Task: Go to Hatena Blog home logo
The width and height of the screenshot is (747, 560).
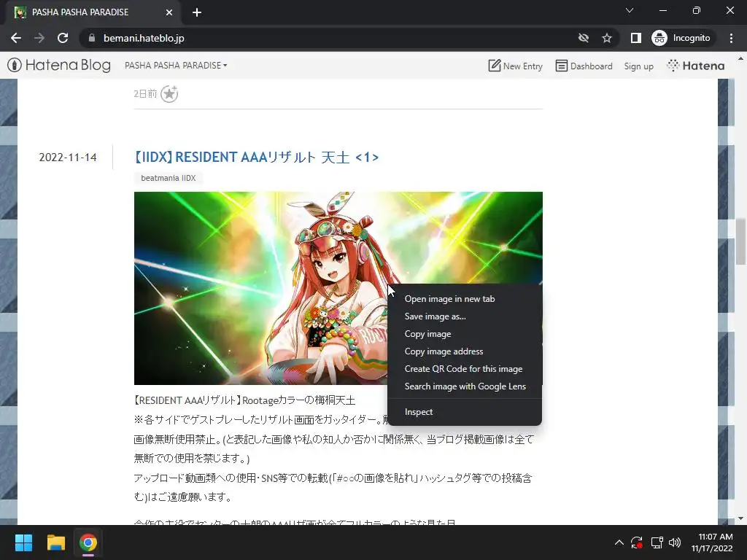Action: (59, 65)
